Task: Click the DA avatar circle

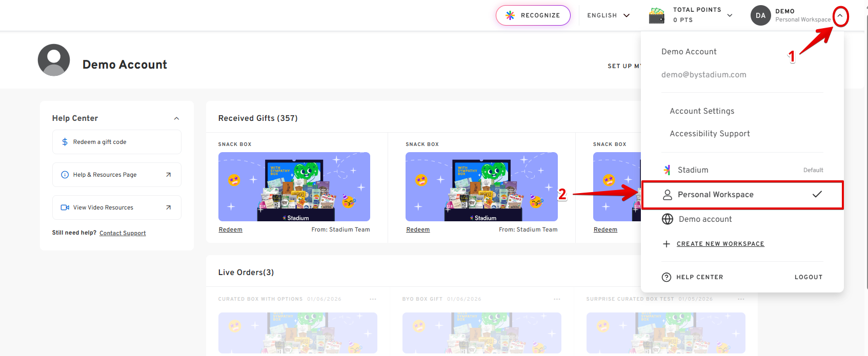Action: point(760,15)
